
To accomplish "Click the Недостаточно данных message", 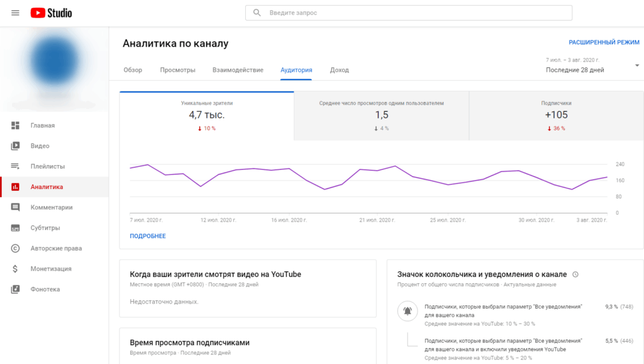I will coord(164,302).
